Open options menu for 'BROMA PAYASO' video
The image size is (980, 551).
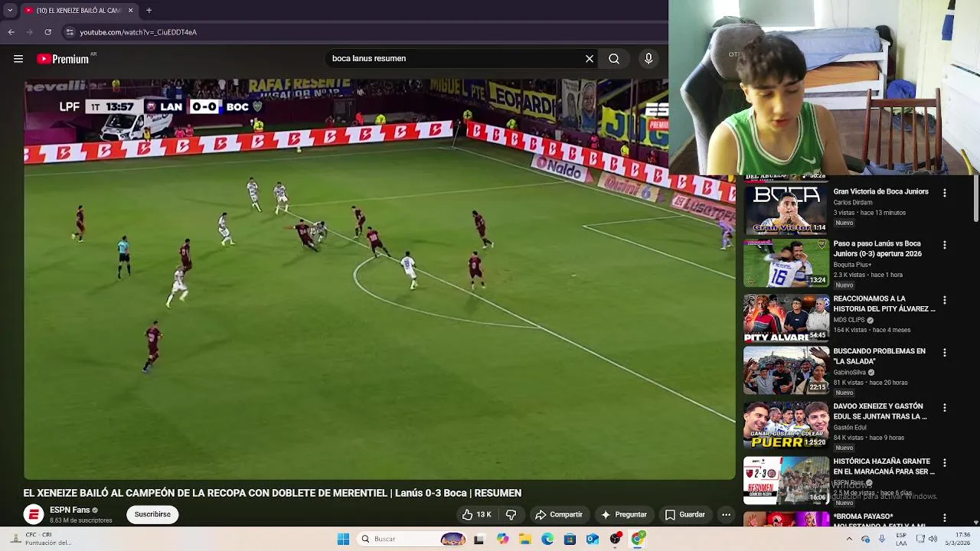click(945, 518)
